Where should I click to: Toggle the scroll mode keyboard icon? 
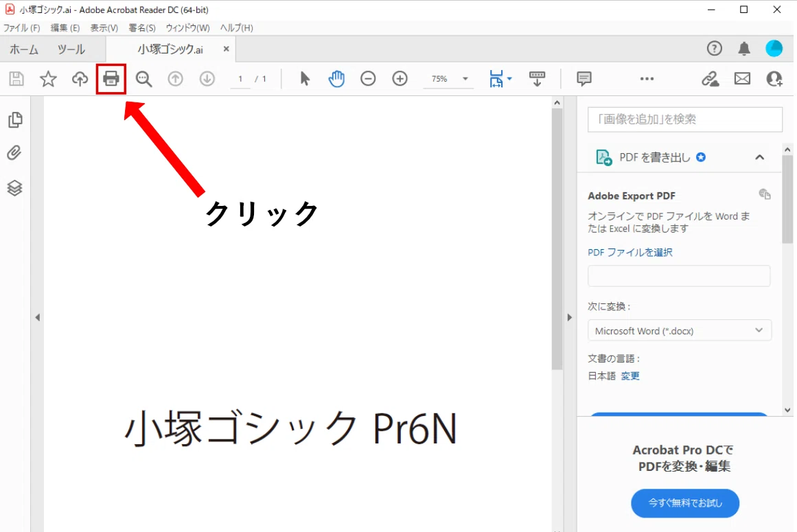coord(538,79)
